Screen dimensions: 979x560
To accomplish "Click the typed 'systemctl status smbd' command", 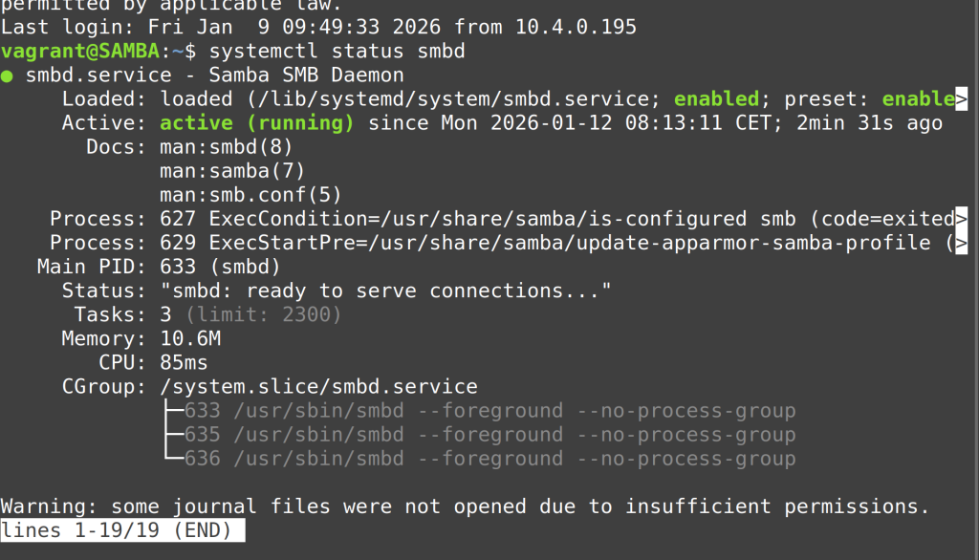I will tap(337, 52).
